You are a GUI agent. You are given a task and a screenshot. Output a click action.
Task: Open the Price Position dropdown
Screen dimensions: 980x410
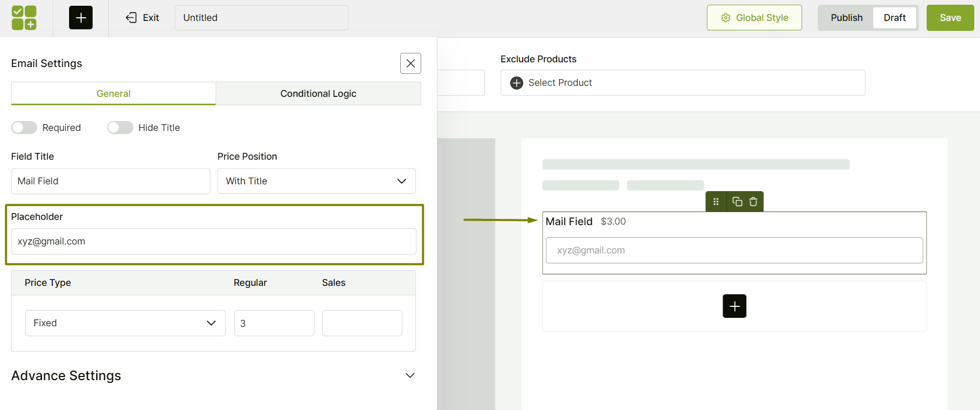coord(317,181)
